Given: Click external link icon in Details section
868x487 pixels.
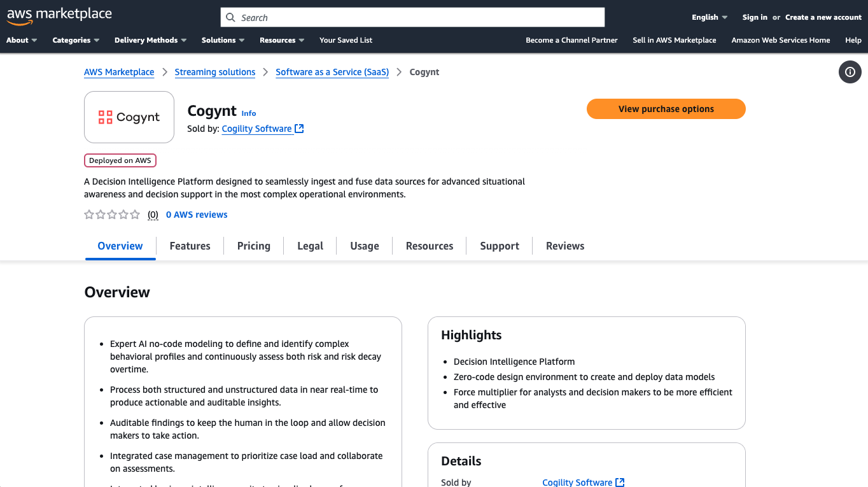Looking at the screenshot, I should coord(620,483).
